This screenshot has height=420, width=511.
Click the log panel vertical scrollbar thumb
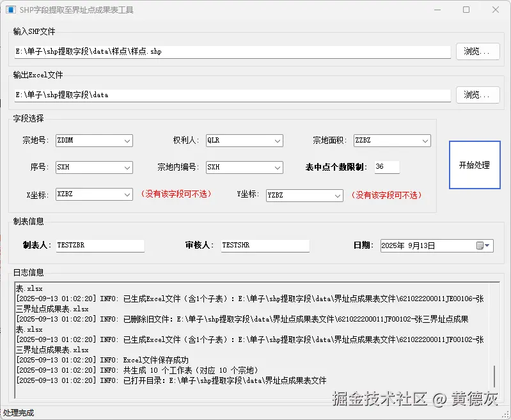click(494, 376)
